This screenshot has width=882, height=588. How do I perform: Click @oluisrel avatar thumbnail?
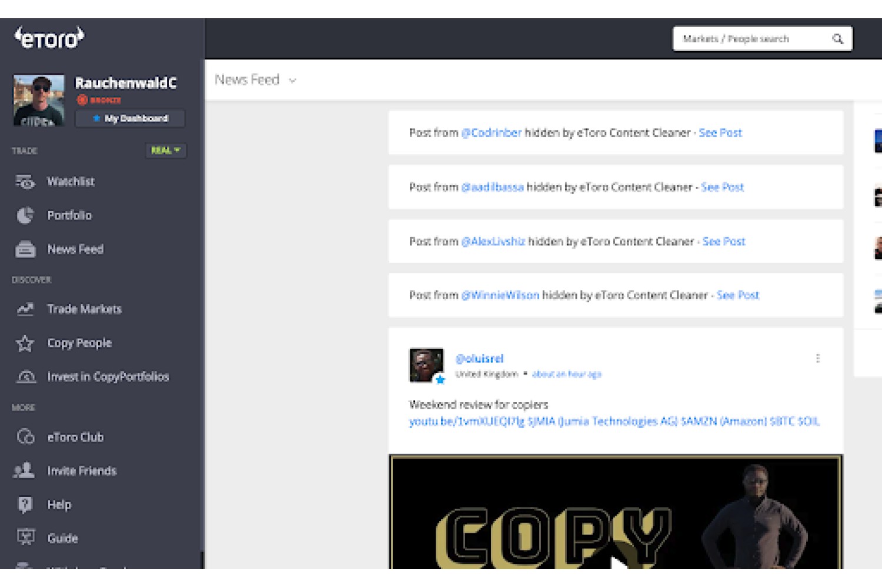coord(426,365)
